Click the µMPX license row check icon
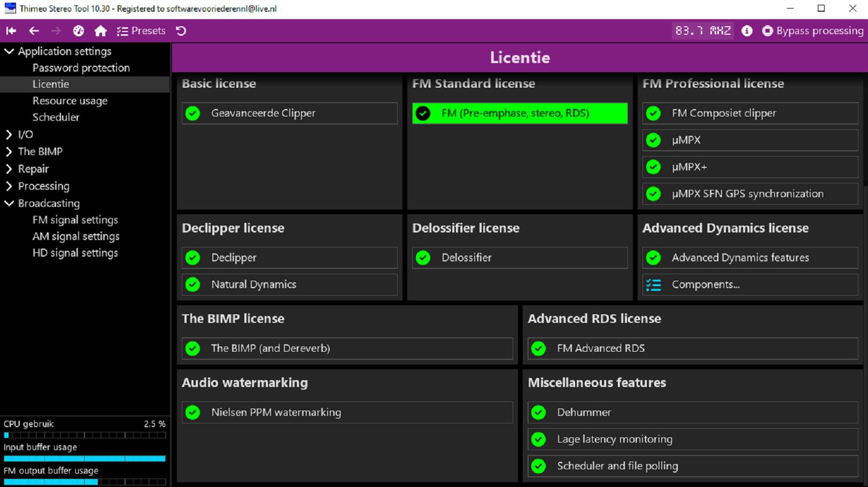Image resolution: width=868 pixels, height=487 pixels. [654, 140]
